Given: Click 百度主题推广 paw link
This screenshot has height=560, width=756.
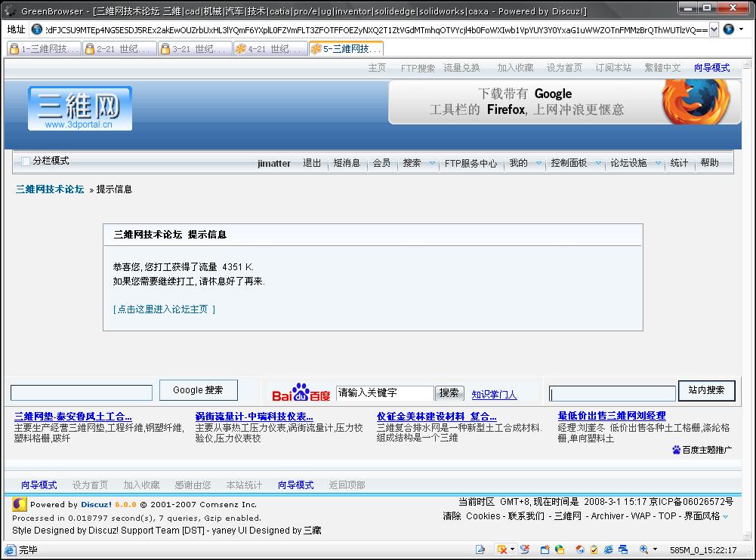Looking at the screenshot, I should pyautogui.click(x=702, y=450).
